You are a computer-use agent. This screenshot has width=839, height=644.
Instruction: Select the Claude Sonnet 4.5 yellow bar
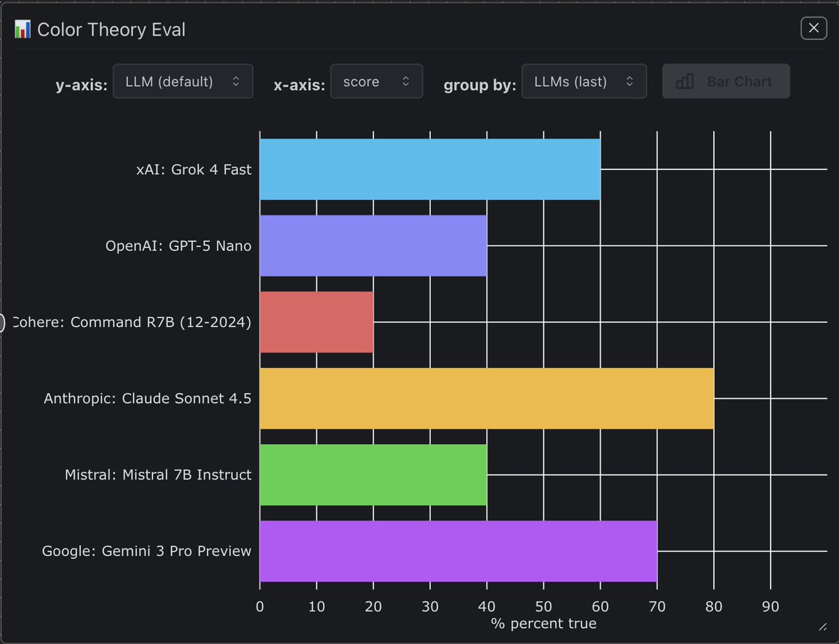487,398
